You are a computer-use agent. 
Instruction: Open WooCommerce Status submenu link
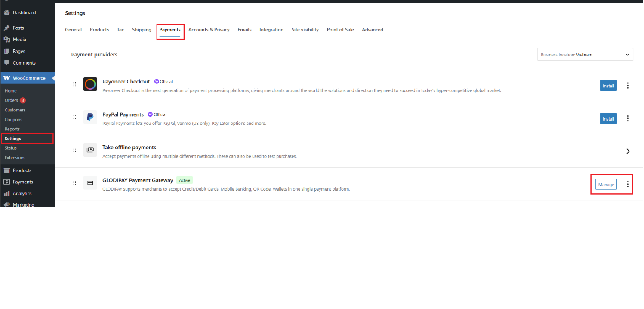point(11,148)
